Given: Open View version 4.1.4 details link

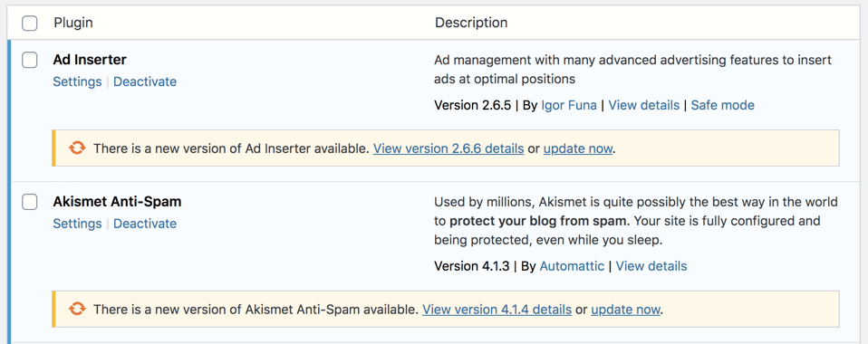Looking at the screenshot, I should click(497, 310).
